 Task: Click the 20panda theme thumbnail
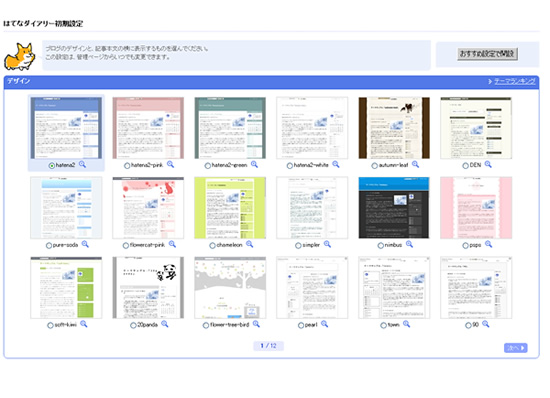(x=148, y=288)
